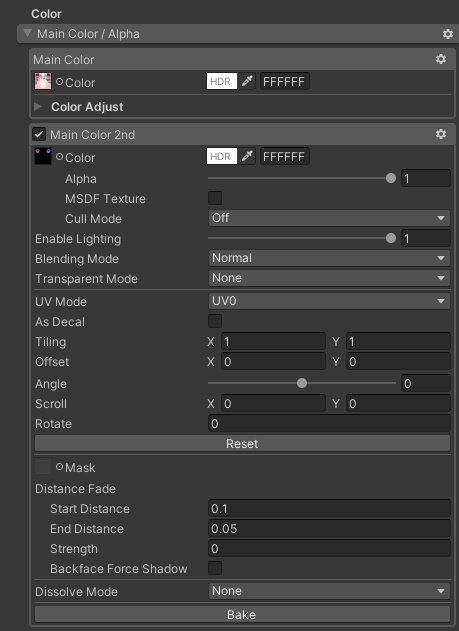Click the Distance Fade label
Screen dimensions: 459x631
pyautogui.click(x=76, y=489)
